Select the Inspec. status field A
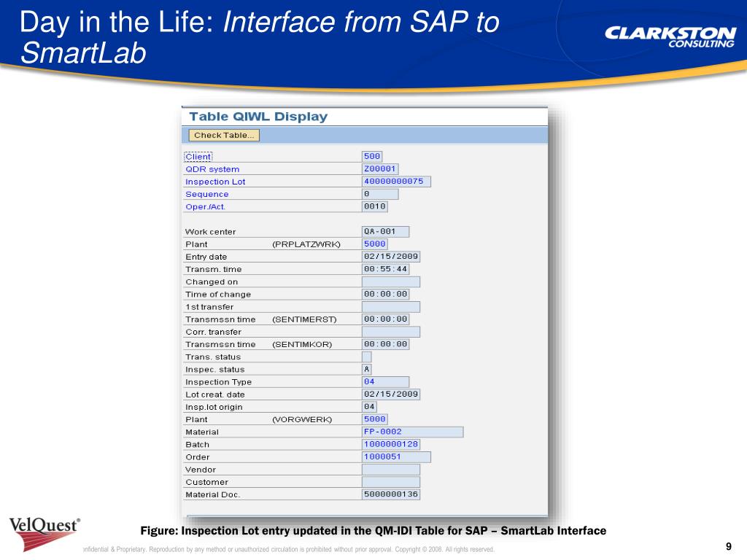The height and width of the screenshot is (560, 747). [x=367, y=369]
